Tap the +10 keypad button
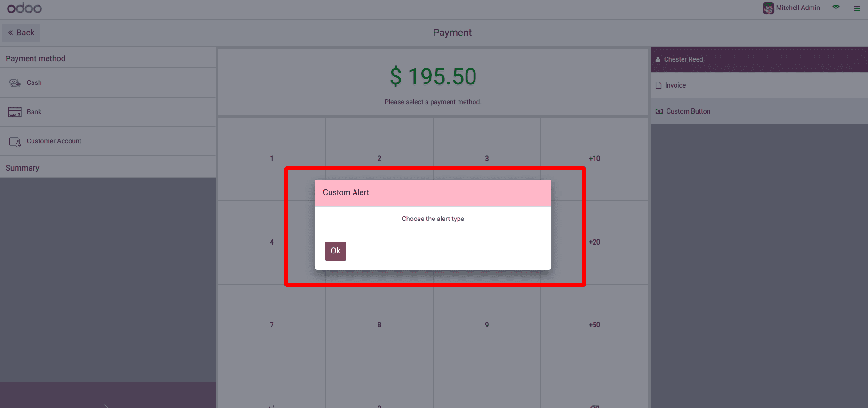 pyautogui.click(x=595, y=159)
